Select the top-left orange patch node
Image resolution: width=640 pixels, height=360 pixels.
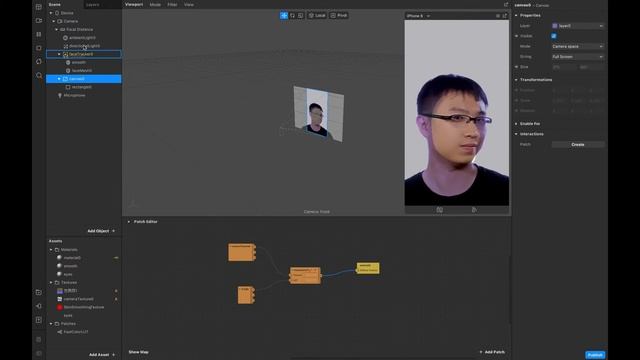point(242,252)
